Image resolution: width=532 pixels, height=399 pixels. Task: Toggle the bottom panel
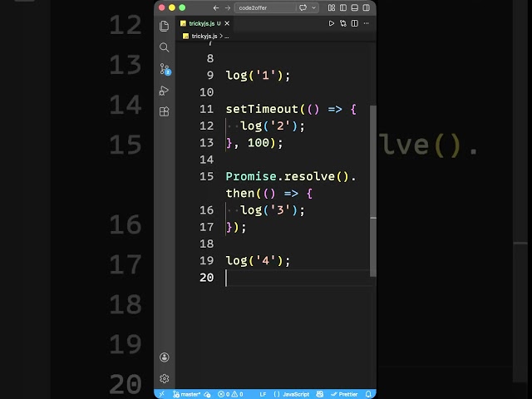(x=355, y=7)
